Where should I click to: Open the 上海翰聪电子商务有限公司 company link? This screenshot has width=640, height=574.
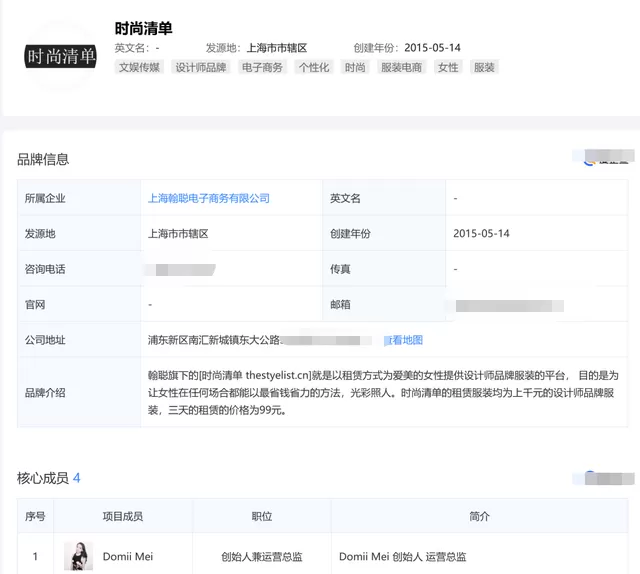tap(209, 198)
